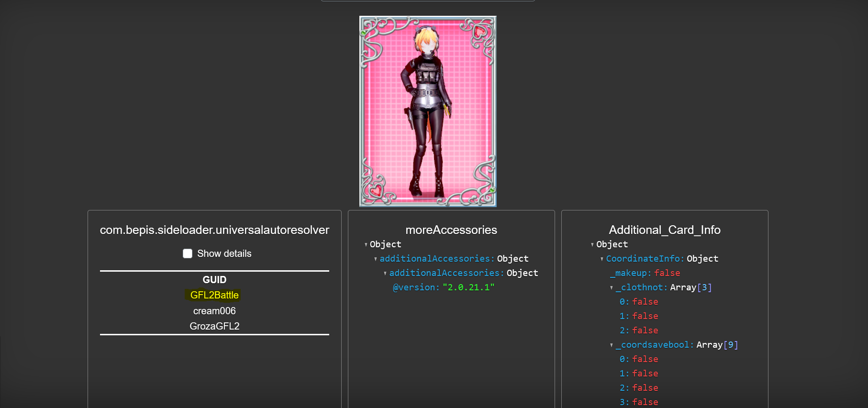Click the character card thumbnail image
868x408 pixels.
coord(428,111)
